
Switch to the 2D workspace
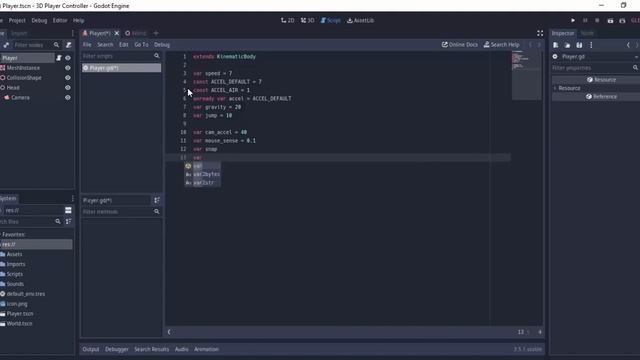click(287, 20)
